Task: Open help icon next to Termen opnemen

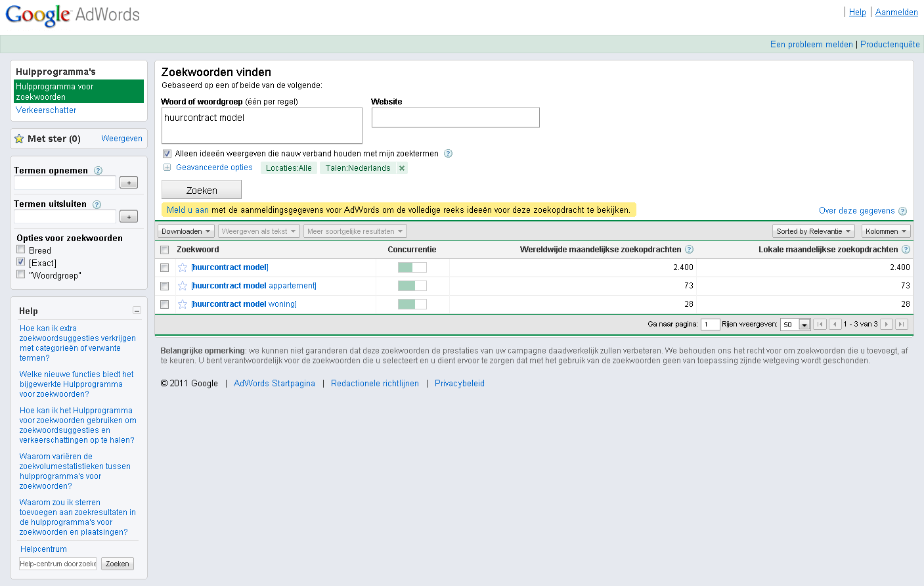Action: coord(98,170)
